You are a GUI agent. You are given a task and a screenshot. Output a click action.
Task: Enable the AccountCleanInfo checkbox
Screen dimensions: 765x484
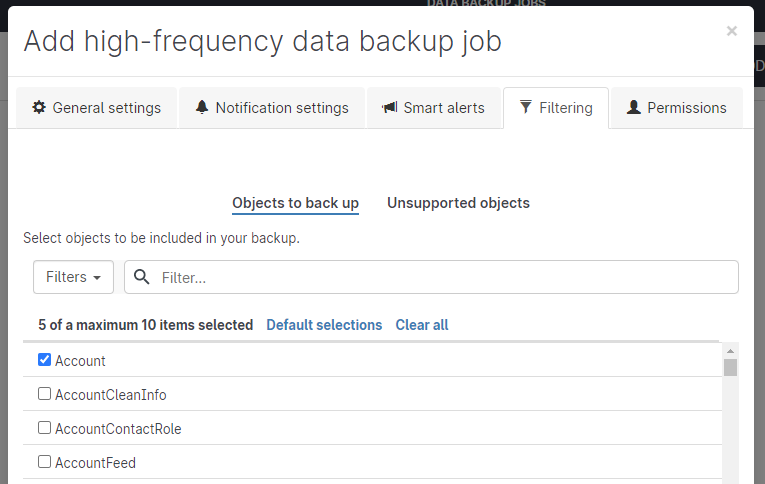(x=44, y=394)
